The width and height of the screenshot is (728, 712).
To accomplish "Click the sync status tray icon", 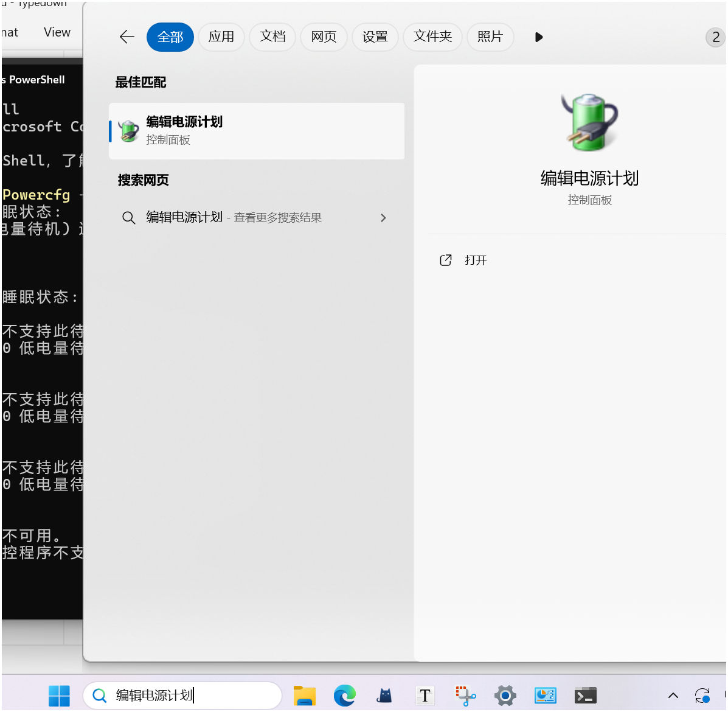I will click(702, 696).
